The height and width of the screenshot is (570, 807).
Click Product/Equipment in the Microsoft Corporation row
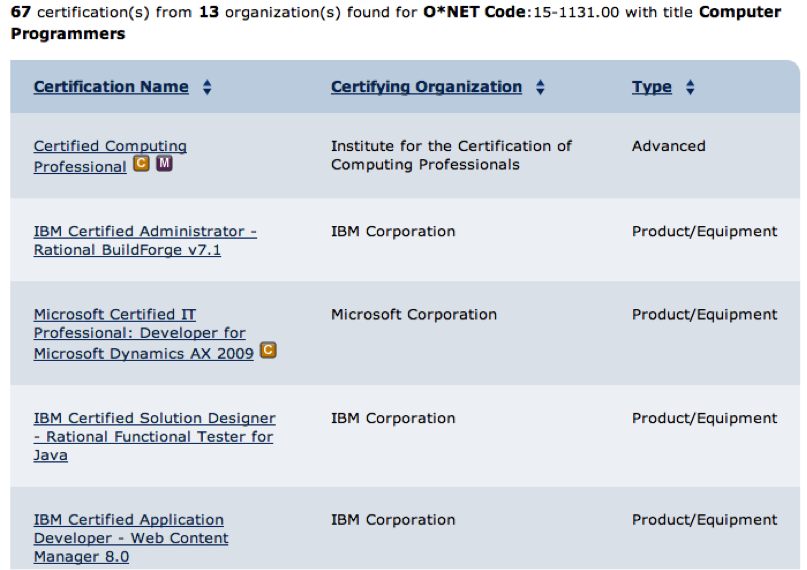click(x=704, y=315)
